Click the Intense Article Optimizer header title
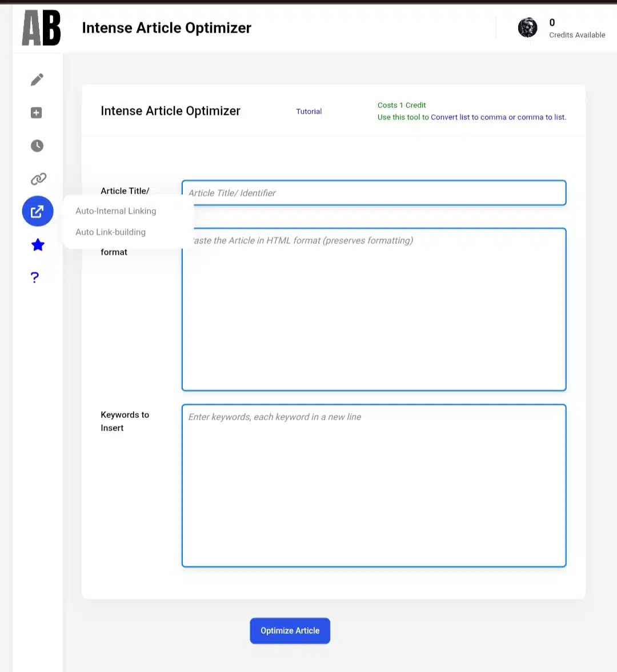617x672 pixels. (x=166, y=28)
